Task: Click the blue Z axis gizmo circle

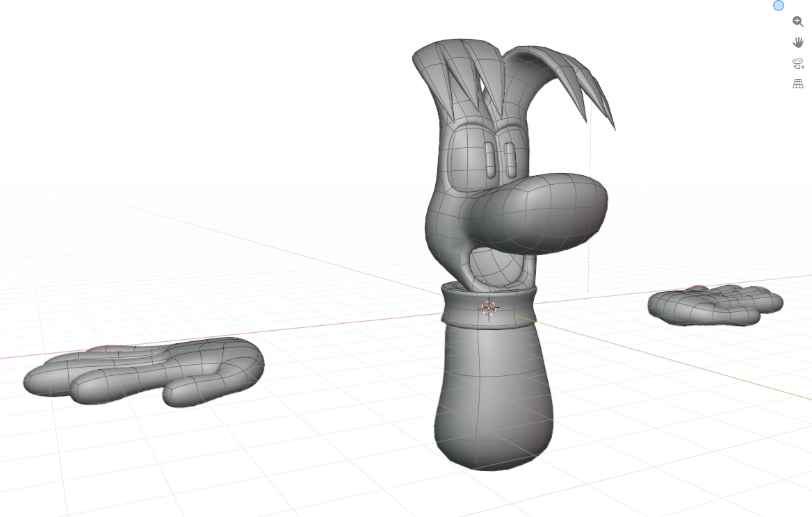Action: tap(779, 6)
